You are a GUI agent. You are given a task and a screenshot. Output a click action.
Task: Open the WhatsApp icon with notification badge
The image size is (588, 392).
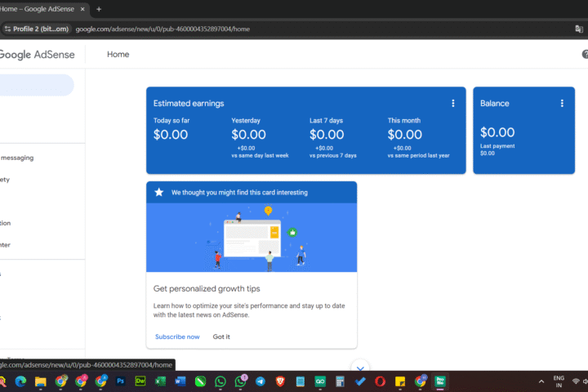tap(240, 381)
